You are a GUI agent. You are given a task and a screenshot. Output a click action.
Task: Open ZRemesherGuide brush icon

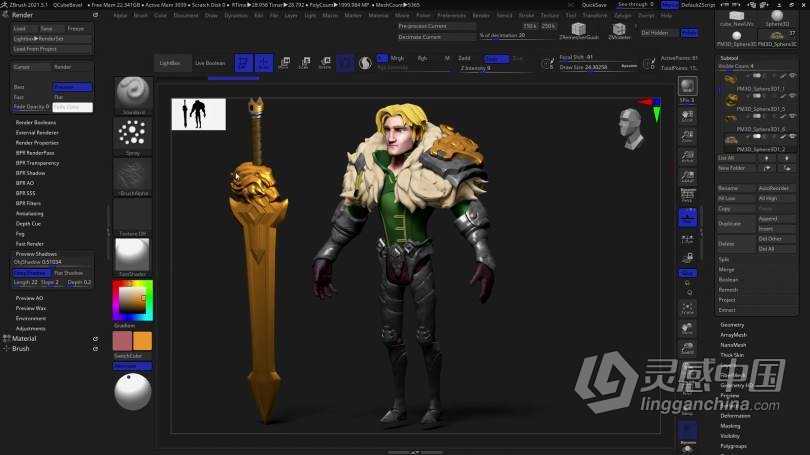pos(579,30)
